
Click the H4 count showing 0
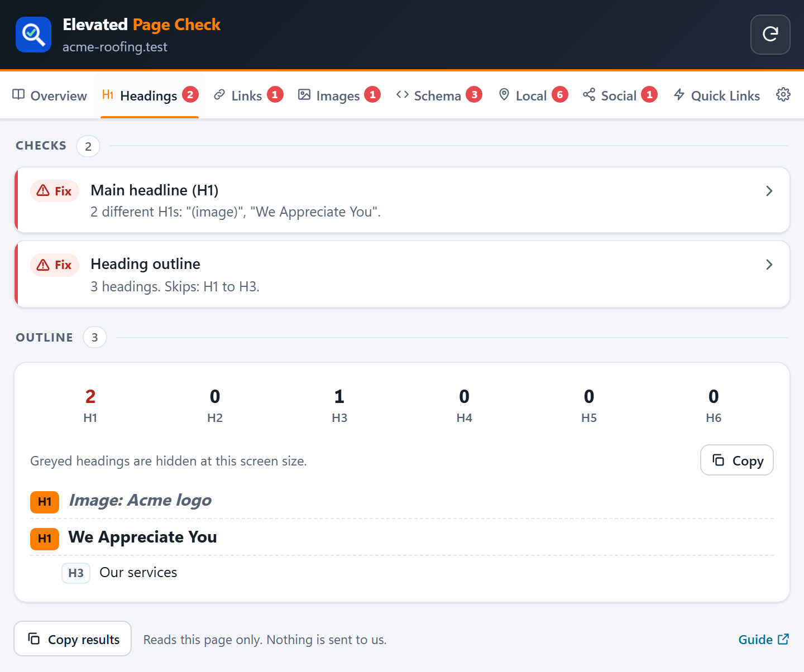coord(465,397)
